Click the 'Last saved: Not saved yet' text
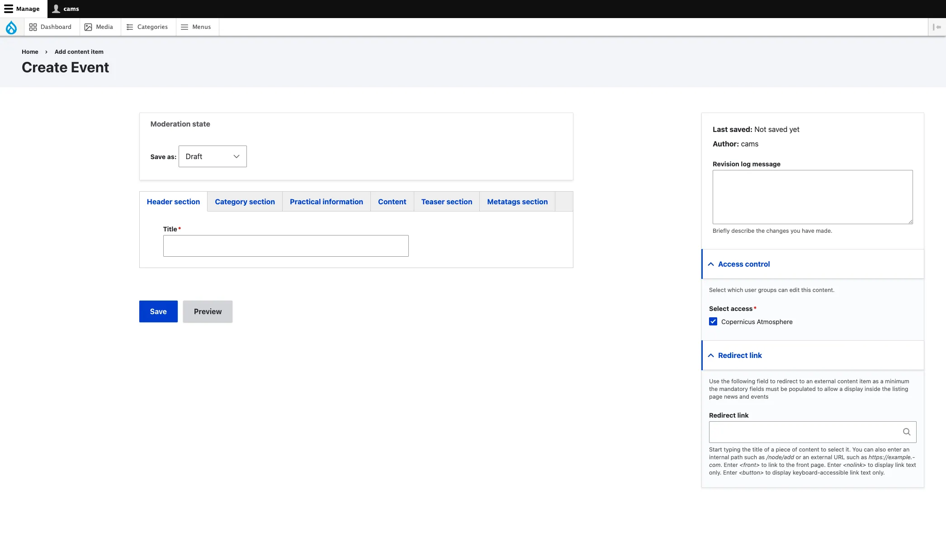This screenshot has width=946, height=560. 756,130
